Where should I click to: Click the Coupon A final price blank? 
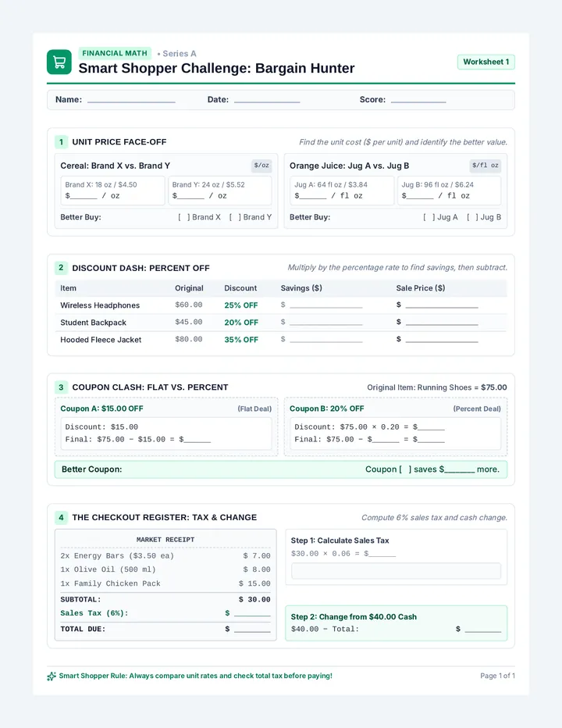pos(197,440)
